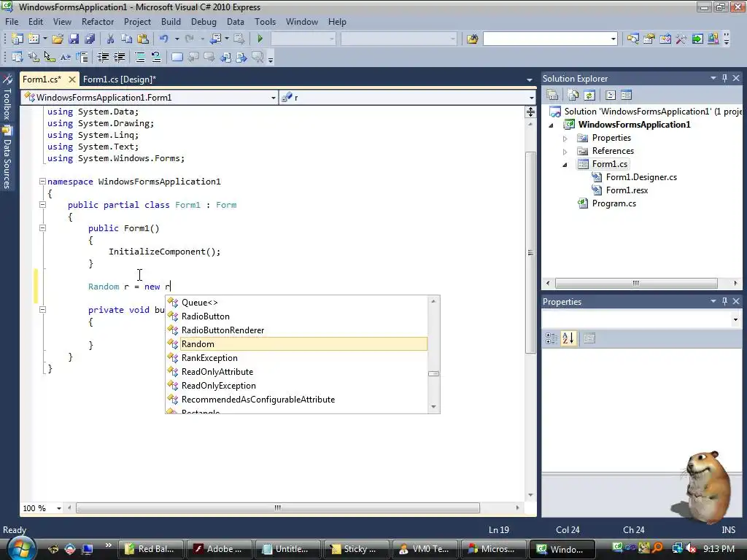The image size is (747, 560).
Task: Collapse the Form1.cs node in Solution Explorer
Action: (x=565, y=165)
